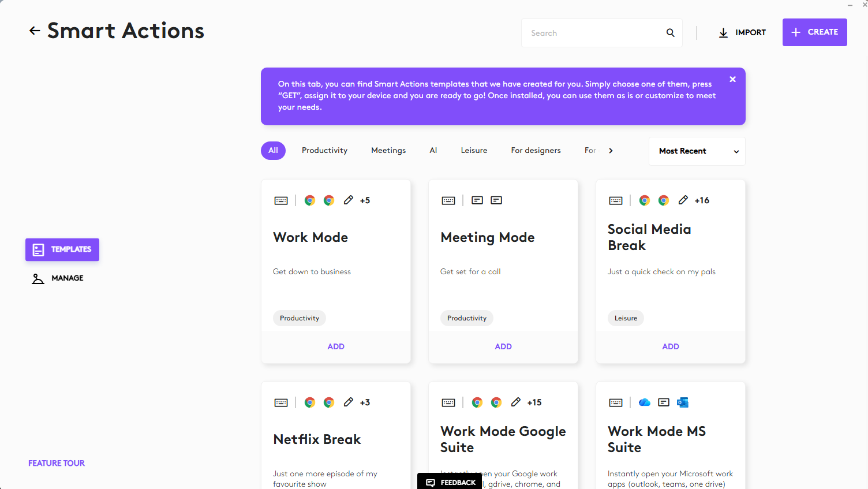Click Leisure tag on Social Media Break
The image size is (868, 489).
coord(626,318)
